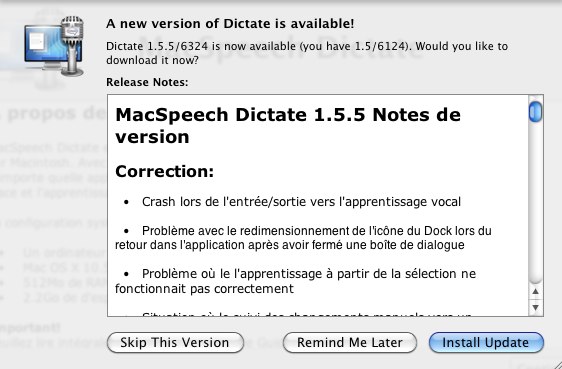Click the partially visible 'Situation où' bullet
562x369 pixels.
pyautogui.click(x=307, y=314)
